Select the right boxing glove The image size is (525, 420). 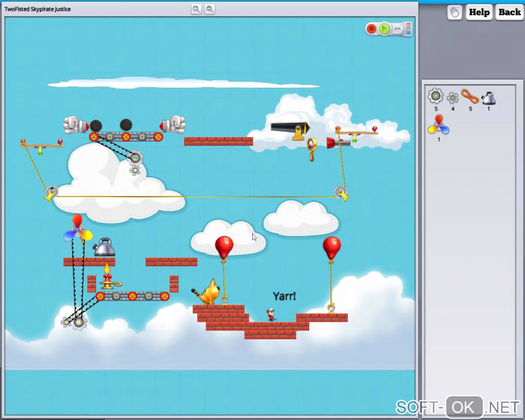pyautogui.click(x=172, y=124)
